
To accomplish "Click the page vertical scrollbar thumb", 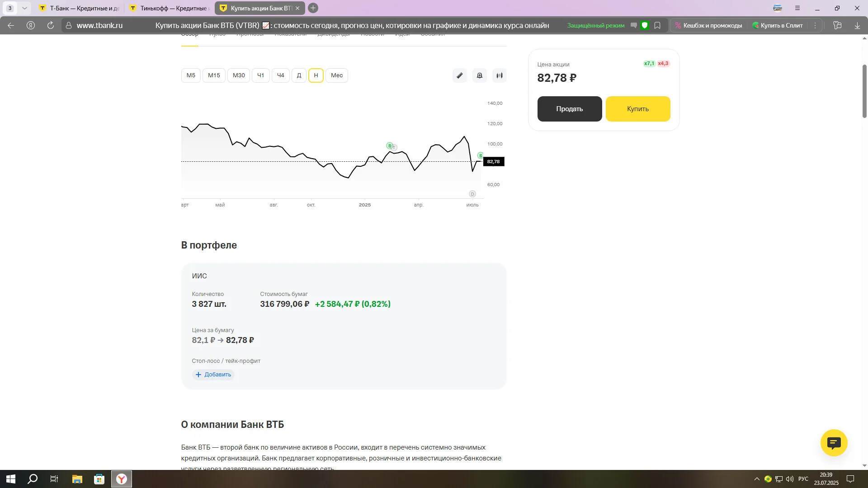I will 864,91.
